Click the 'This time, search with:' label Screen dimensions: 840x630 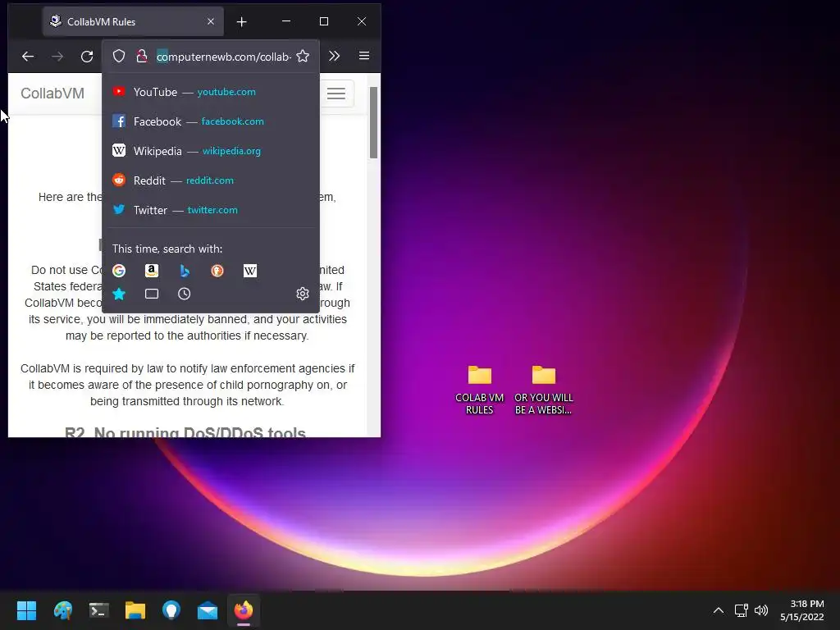pos(167,249)
